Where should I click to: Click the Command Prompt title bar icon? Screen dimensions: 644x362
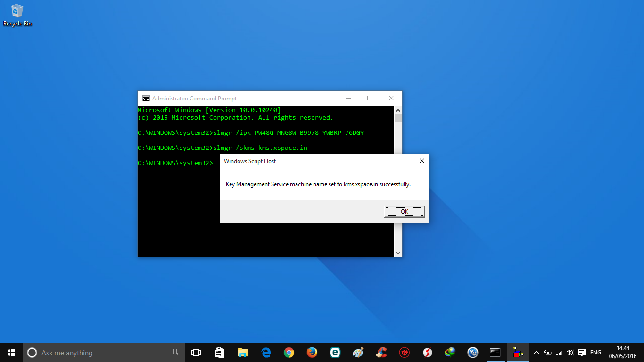[x=146, y=99]
